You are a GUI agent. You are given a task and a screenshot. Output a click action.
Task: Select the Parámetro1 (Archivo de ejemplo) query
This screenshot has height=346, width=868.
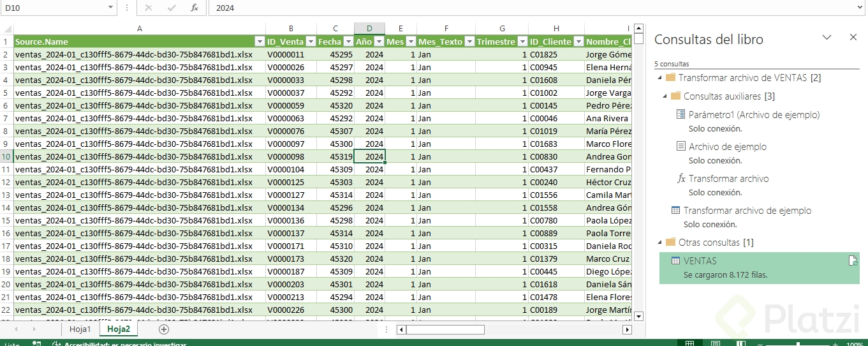click(x=754, y=115)
